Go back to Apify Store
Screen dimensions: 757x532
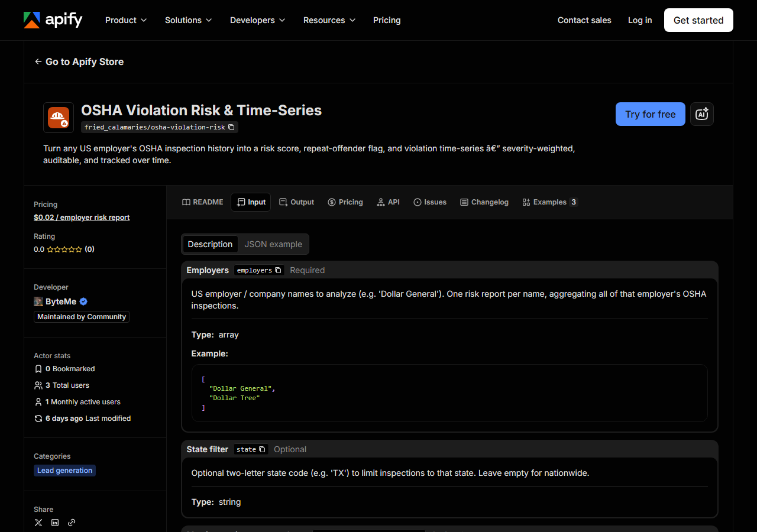pyautogui.click(x=79, y=61)
